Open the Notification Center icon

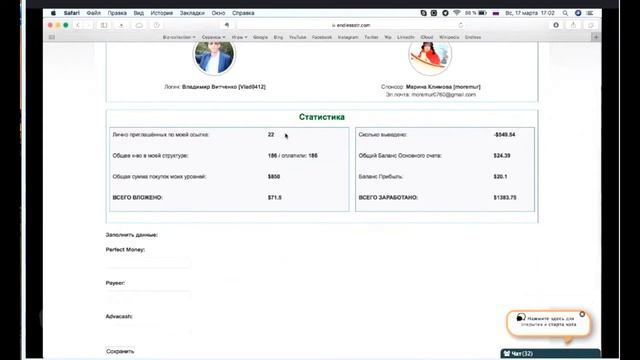(x=590, y=13)
